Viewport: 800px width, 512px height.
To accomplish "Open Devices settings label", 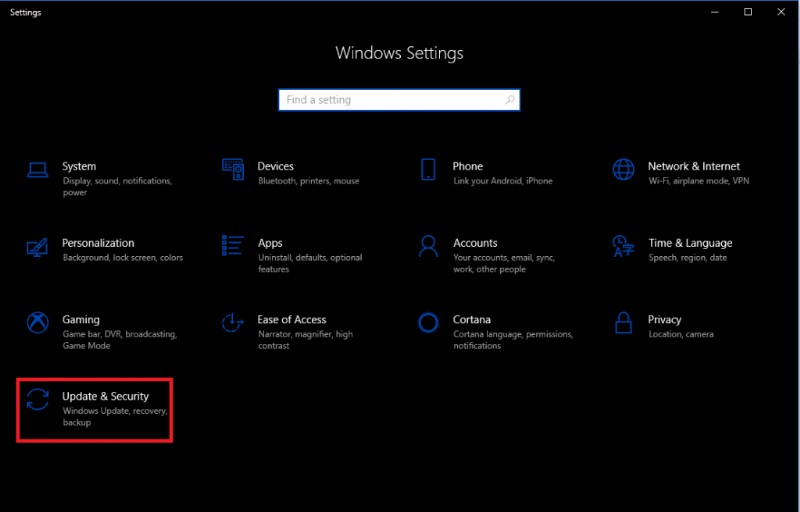I will 276,166.
